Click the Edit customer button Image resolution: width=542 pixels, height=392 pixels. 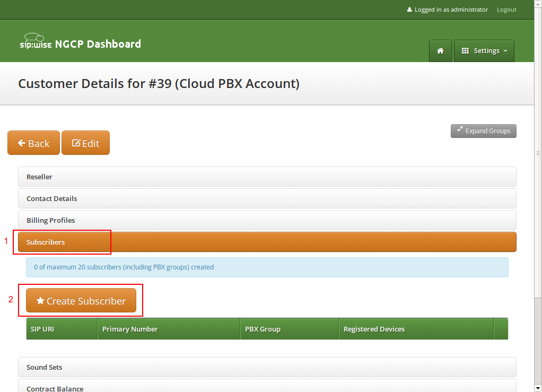pyautogui.click(x=85, y=143)
